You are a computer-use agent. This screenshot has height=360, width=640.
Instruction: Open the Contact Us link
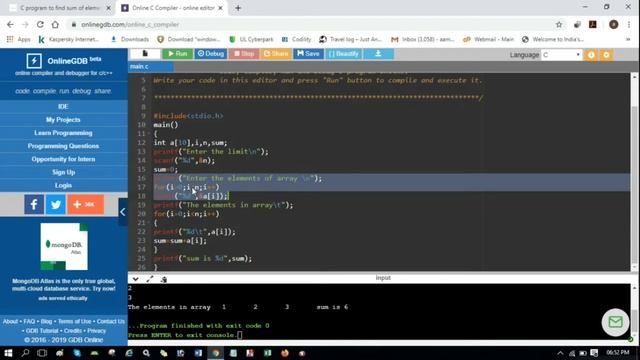pos(111,322)
